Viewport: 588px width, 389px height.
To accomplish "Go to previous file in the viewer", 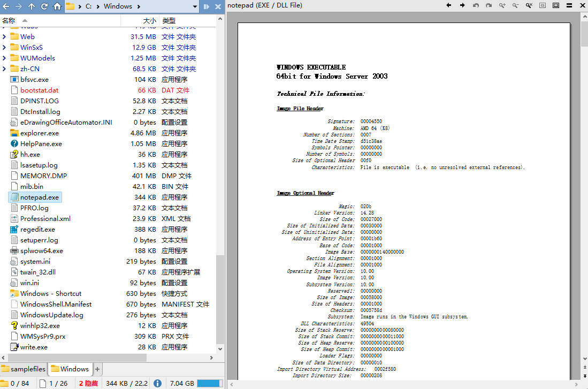I will pos(449,5).
